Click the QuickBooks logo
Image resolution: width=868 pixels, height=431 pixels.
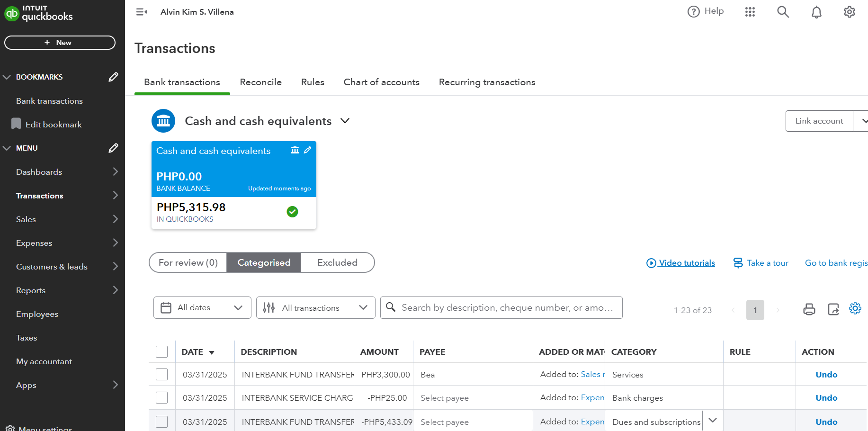[x=38, y=13]
